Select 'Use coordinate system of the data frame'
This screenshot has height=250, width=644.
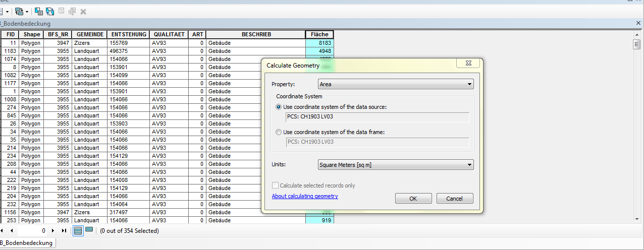[x=279, y=132]
